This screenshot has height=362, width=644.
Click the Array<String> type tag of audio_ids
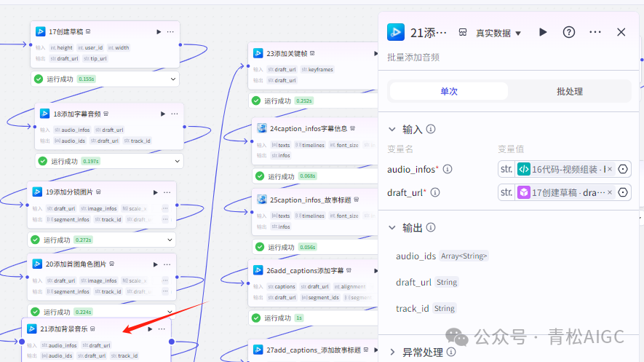[x=464, y=256]
